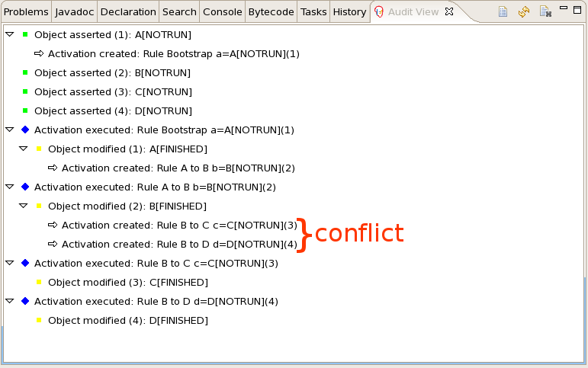Click arrow icon of Rule B to D activation created
The image size is (588, 368).
point(53,244)
